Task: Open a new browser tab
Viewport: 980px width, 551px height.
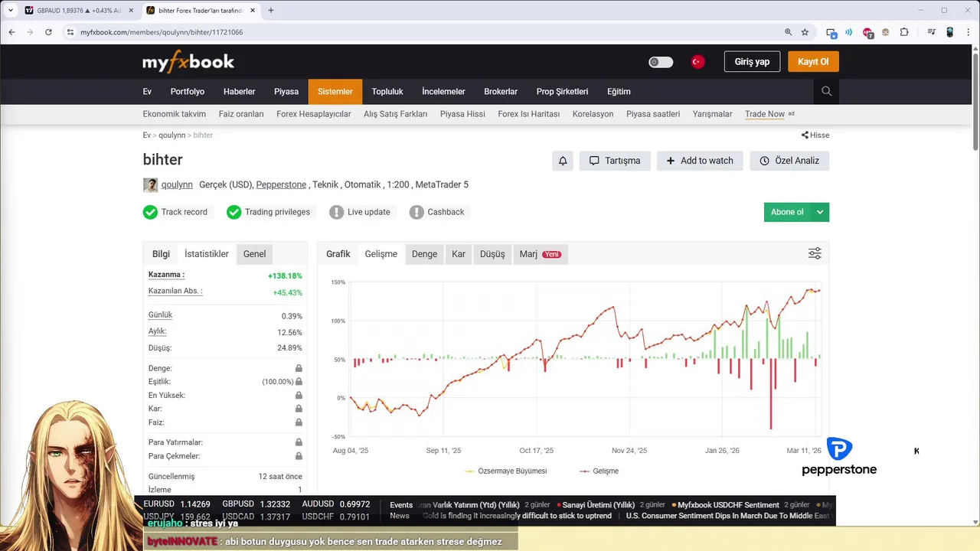Action: click(270, 11)
